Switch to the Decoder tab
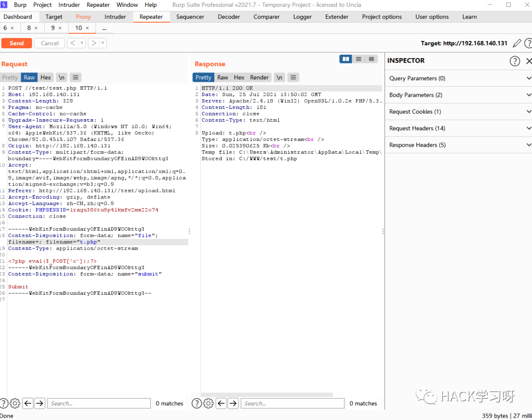532x420 pixels. (229, 17)
